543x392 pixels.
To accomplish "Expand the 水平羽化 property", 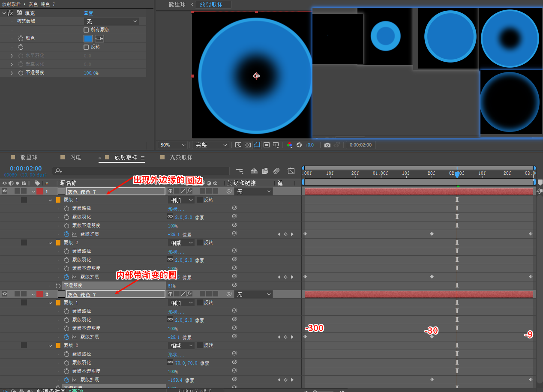I will click(x=12, y=56).
